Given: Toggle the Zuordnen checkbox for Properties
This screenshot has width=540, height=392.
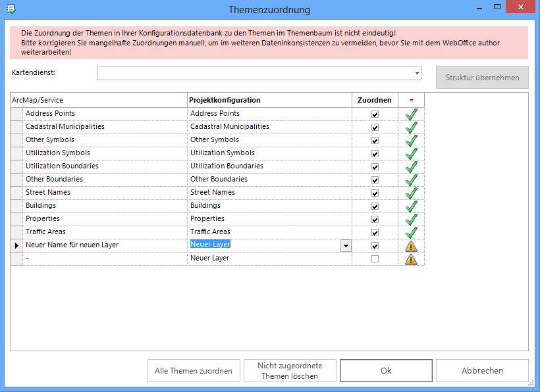Looking at the screenshot, I should tap(375, 219).
